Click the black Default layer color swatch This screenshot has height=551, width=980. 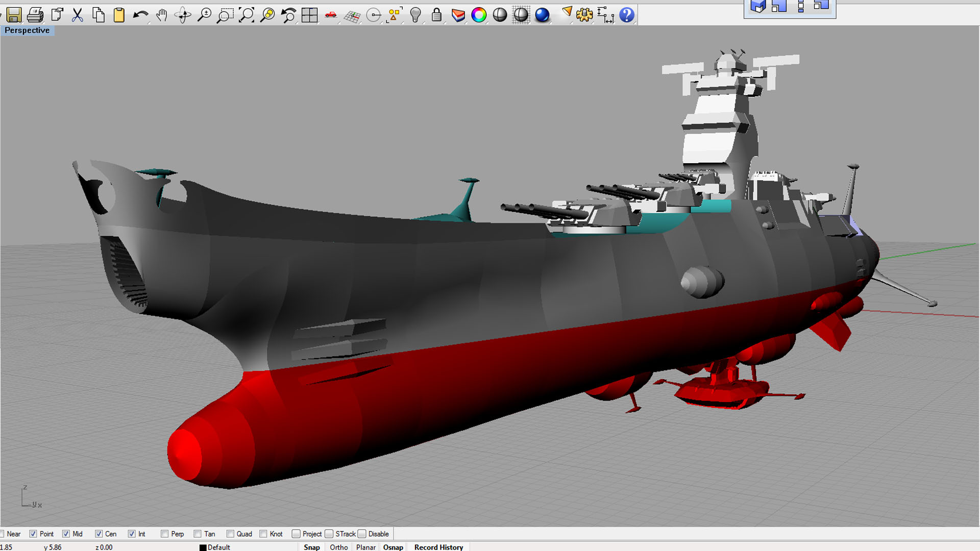(203, 547)
